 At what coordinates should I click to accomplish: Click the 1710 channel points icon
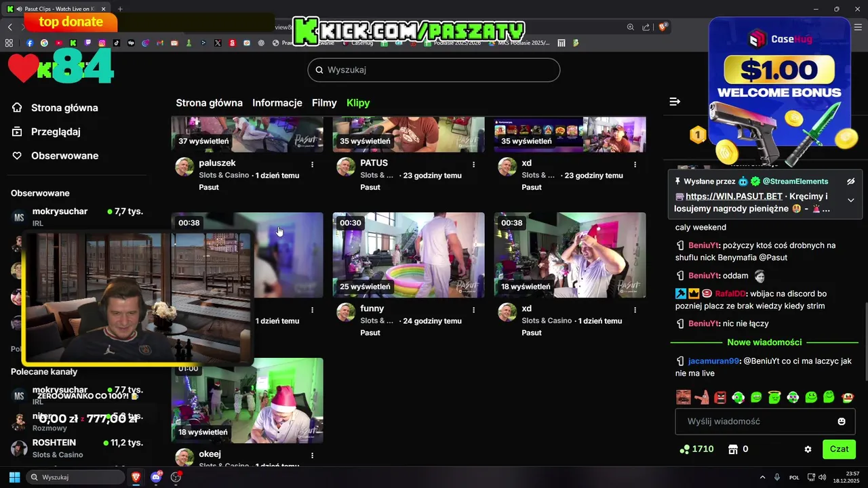[x=685, y=449]
